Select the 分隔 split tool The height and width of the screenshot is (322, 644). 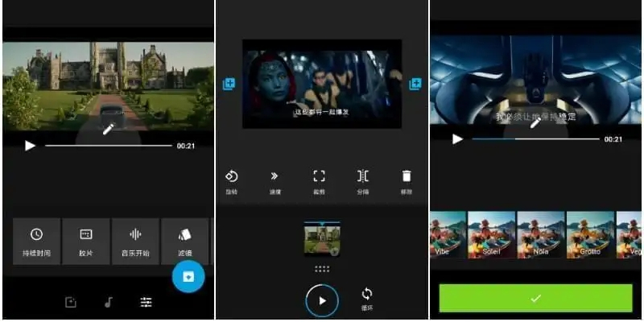pos(363,182)
